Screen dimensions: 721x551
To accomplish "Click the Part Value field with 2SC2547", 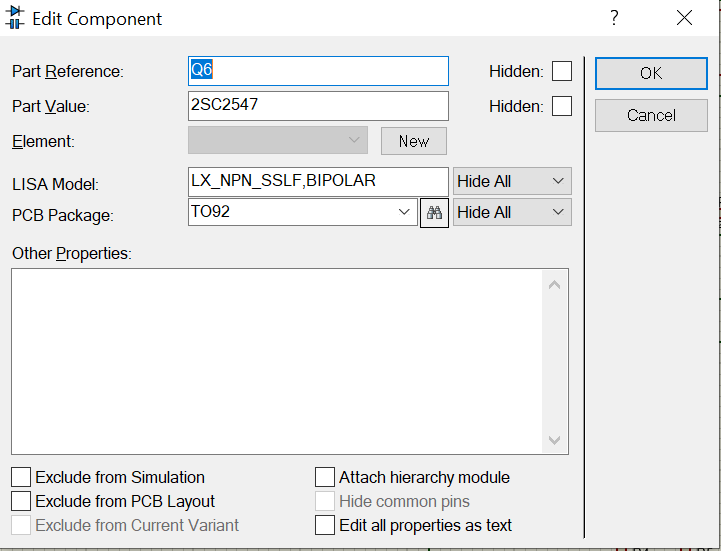I will pyautogui.click(x=318, y=106).
